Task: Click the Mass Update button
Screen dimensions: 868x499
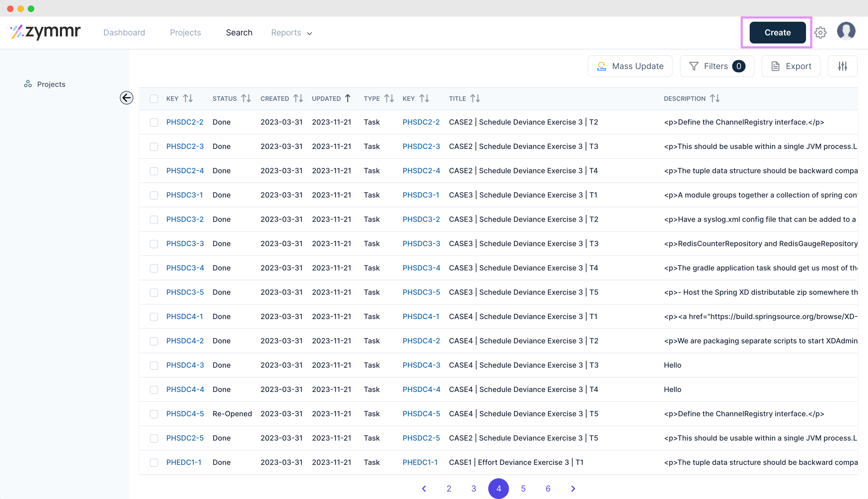Action: tap(630, 66)
